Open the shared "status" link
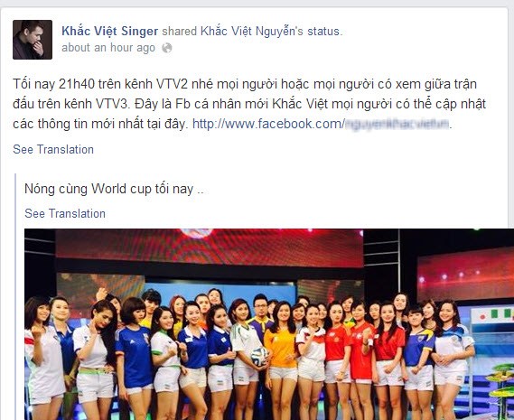The height and width of the screenshot is (420, 514). 324,31
